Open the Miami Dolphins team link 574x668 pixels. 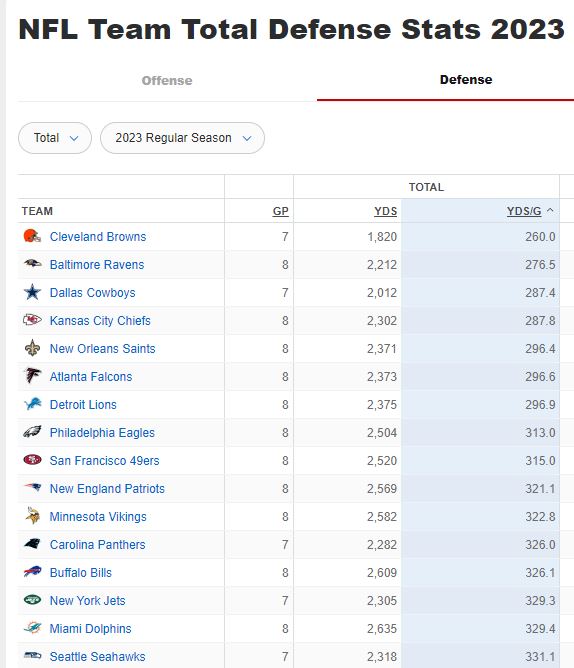(90, 628)
